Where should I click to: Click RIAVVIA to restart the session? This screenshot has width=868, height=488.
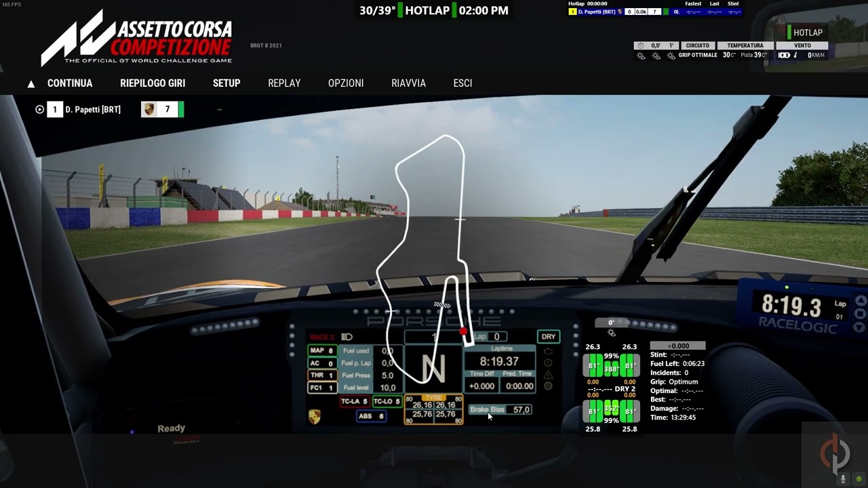pyautogui.click(x=408, y=83)
